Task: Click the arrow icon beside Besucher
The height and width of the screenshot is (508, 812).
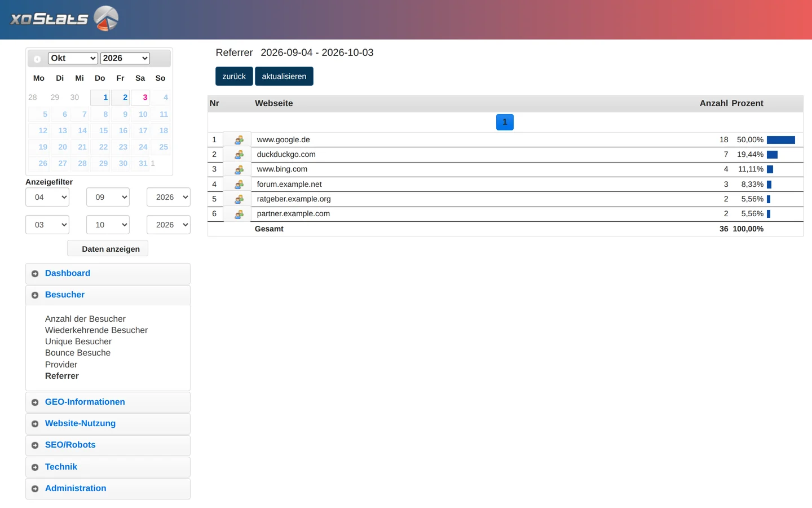Action: tap(35, 295)
